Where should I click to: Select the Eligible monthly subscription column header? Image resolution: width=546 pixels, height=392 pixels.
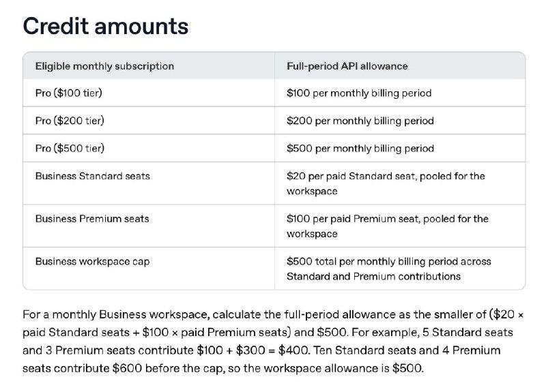(x=104, y=66)
